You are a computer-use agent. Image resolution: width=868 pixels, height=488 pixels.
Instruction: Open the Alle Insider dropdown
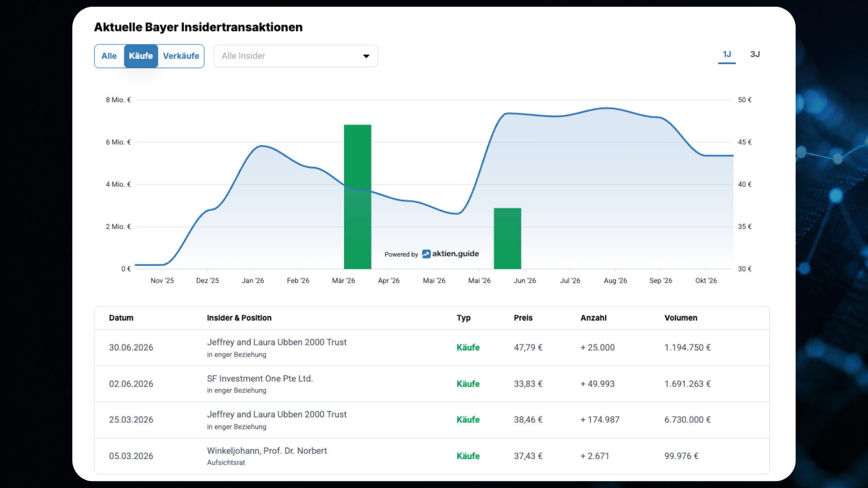(x=296, y=56)
